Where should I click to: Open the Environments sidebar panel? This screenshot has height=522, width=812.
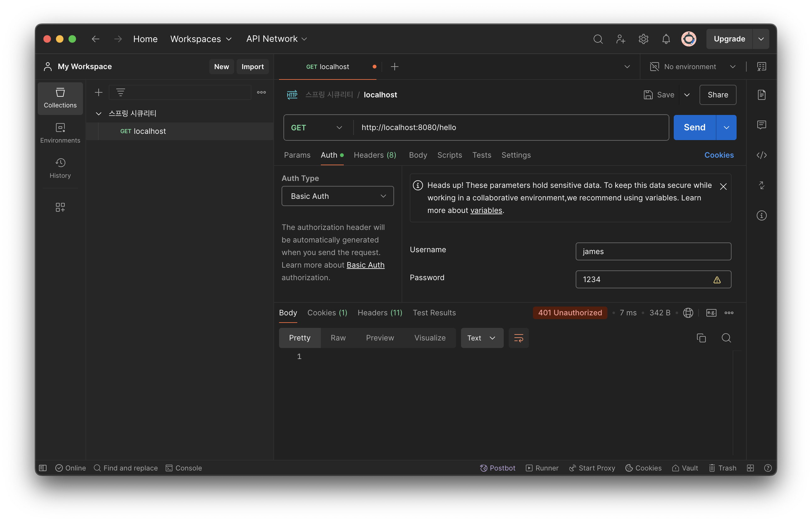(60, 133)
